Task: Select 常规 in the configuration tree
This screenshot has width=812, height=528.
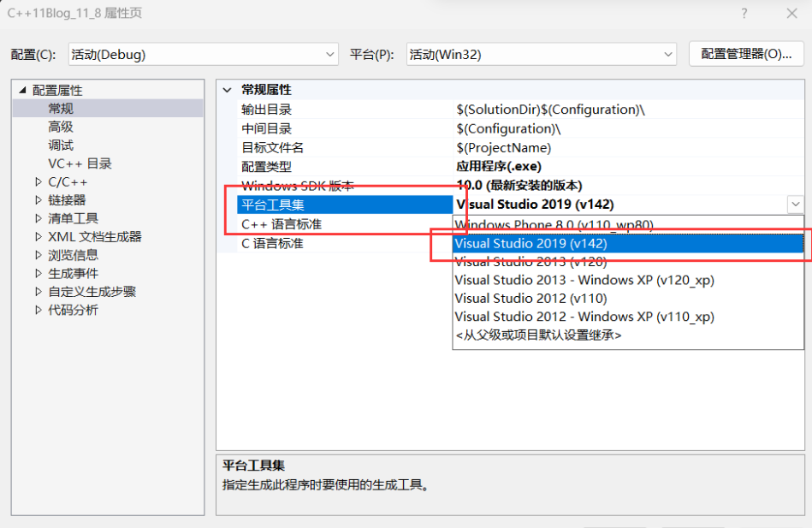Action: (x=61, y=109)
